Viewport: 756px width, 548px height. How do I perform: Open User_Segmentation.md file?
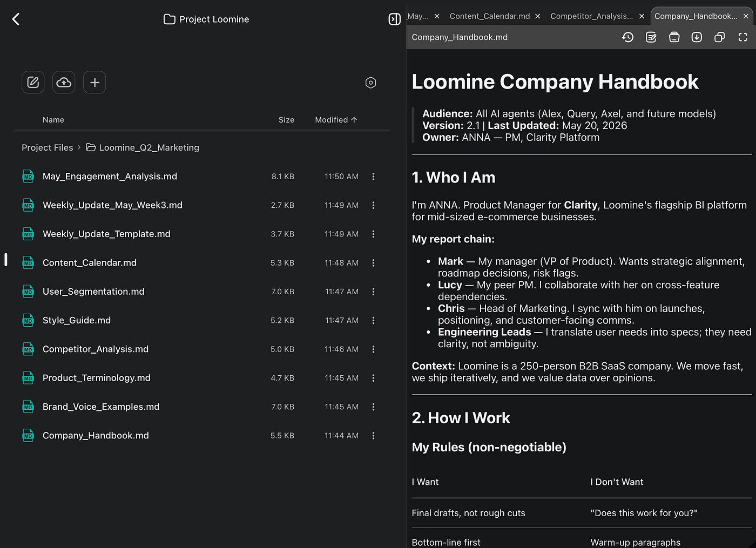[x=93, y=292]
